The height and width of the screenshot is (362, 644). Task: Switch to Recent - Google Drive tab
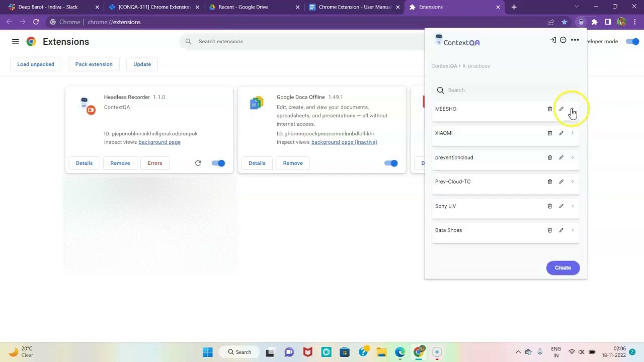click(x=253, y=7)
